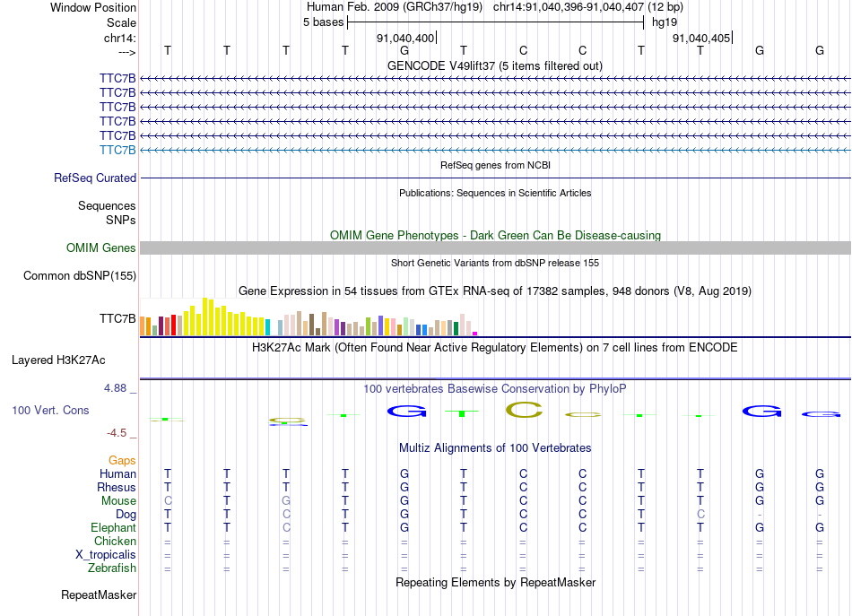Click the Layered H3K27Ac label
Image resolution: width=852 pixels, height=616 pixels.
coord(58,360)
